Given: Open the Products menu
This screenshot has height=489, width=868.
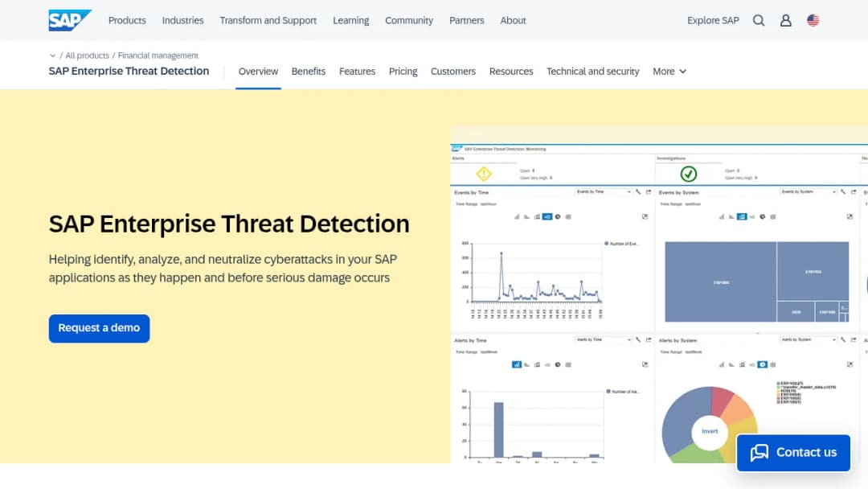Looking at the screenshot, I should pyautogui.click(x=127, y=20).
